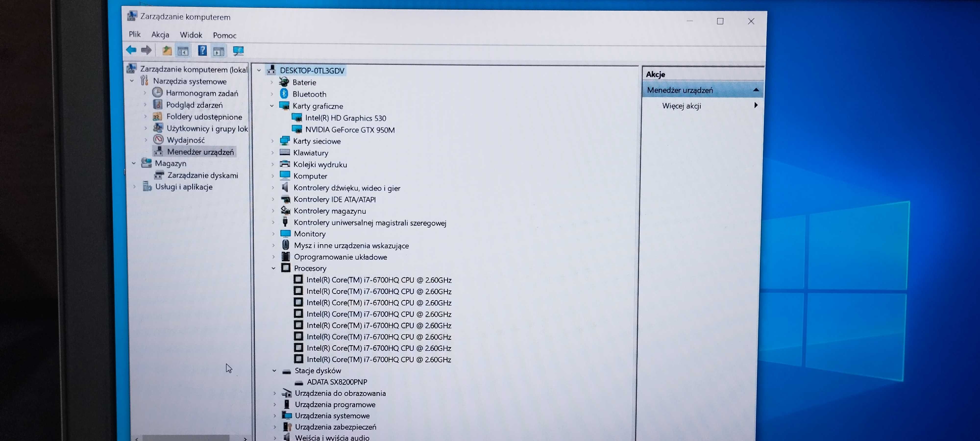Click left pane scrollbar right arrow
Viewport: 980px width, 441px height.
pyautogui.click(x=245, y=439)
